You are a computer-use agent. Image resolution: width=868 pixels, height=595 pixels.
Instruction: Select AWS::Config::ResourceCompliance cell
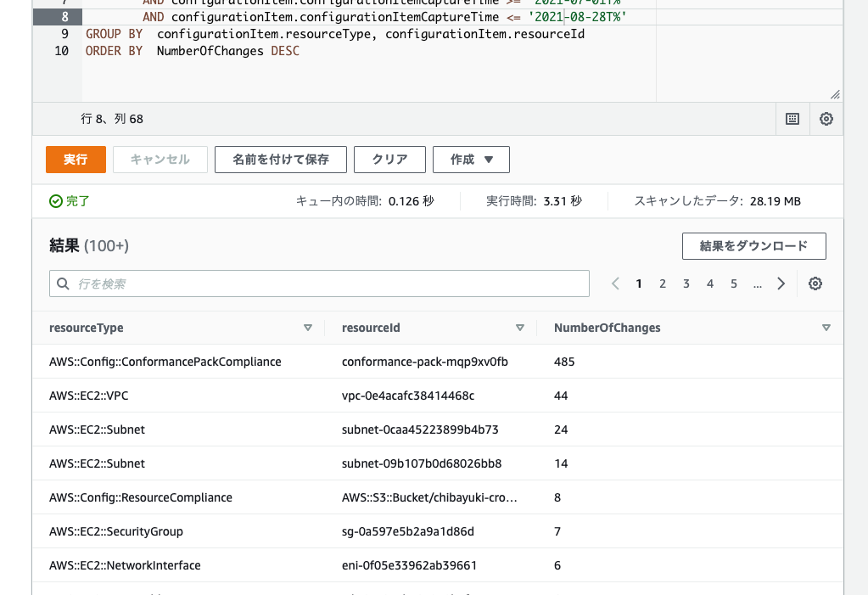click(x=141, y=497)
